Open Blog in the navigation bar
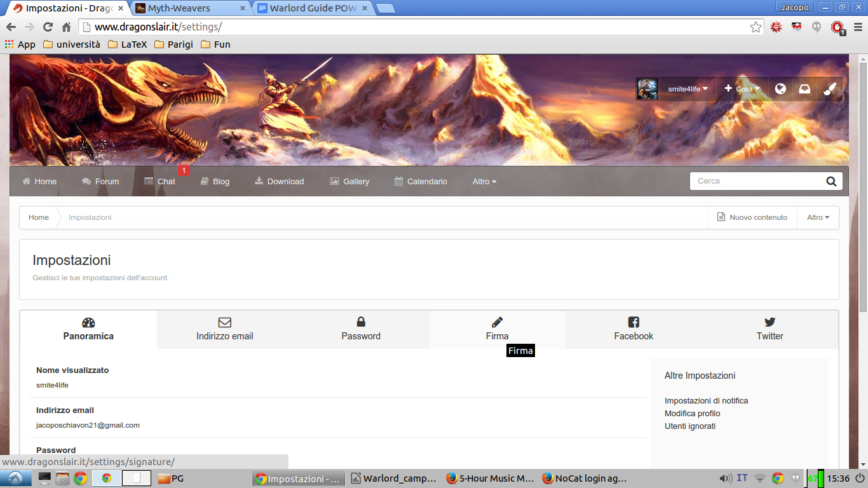The width and height of the screenshot is (868, 488). (x=215, y=182)
